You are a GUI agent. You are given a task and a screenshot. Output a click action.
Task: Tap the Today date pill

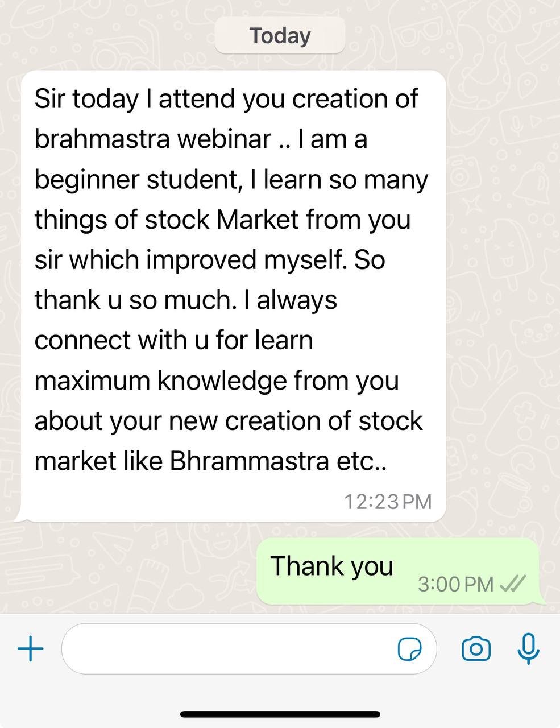[x=280, y=35]
